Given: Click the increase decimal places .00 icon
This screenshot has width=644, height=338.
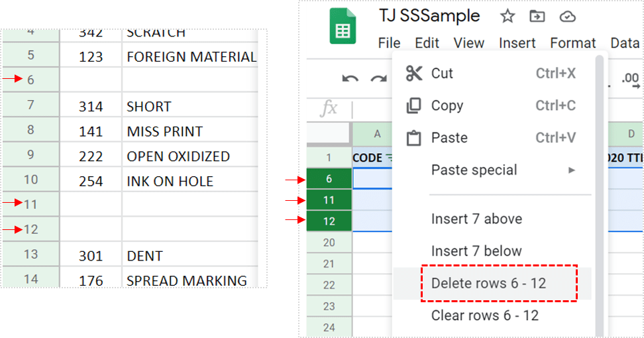Looking at the screenshot, I should (631, 80).
